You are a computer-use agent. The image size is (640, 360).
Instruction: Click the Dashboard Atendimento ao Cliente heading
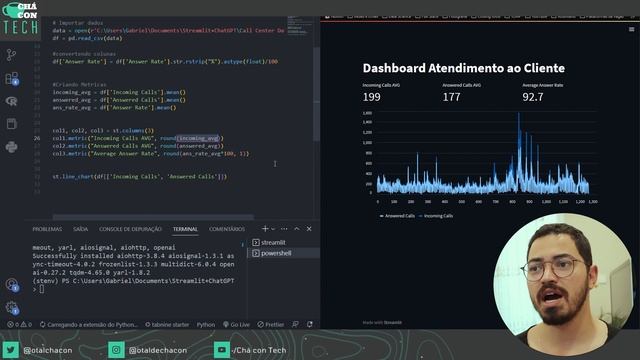coord(464,68)
